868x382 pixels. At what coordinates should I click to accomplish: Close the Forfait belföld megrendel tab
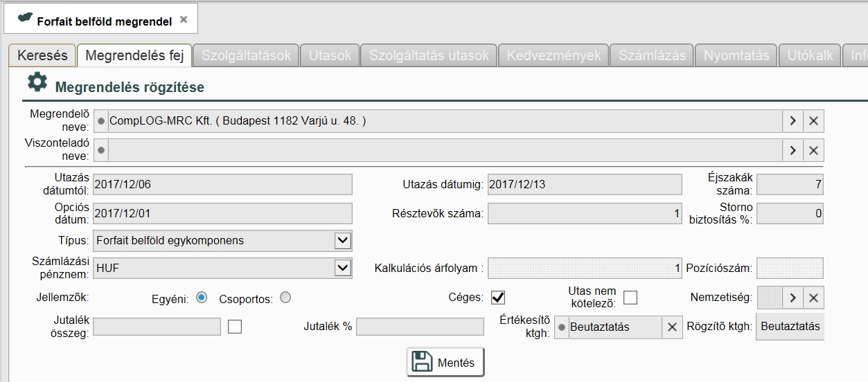click(184, 20)
